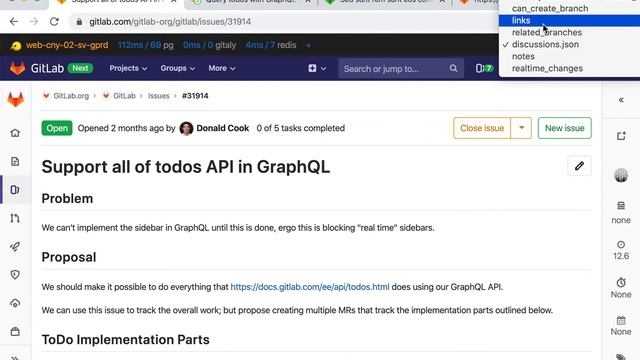Open Donald Cook's profile link
The image size is (640, 360).
click(x=222, y=128)
